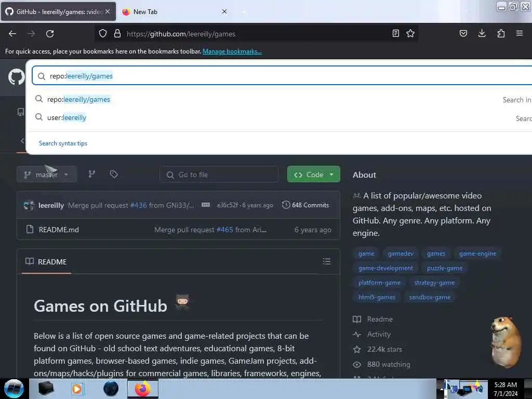
Task: Open site info via the padlock icon
Action: tap(117, 34)
